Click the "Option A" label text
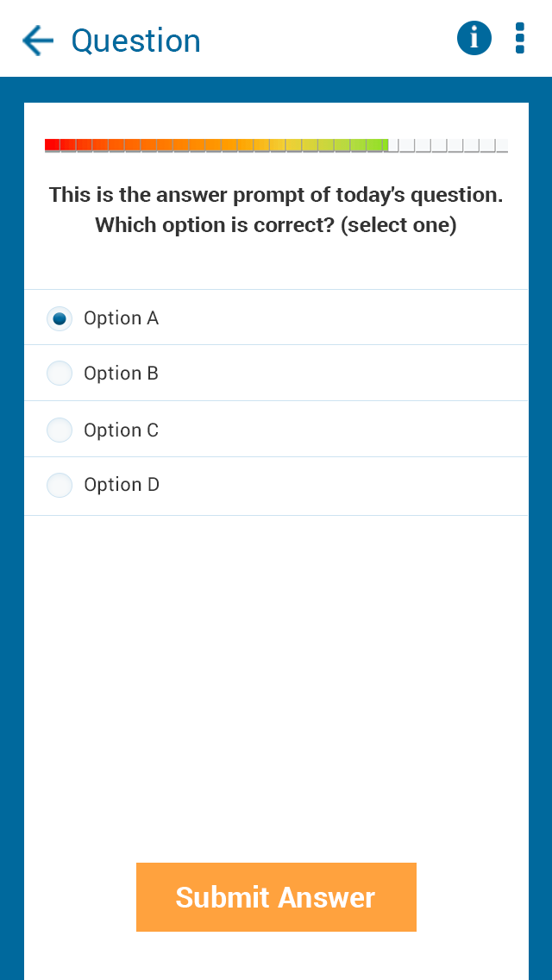The height and width of the screenshot is (980, 552). pyautogui.click(x=121, y=318)
